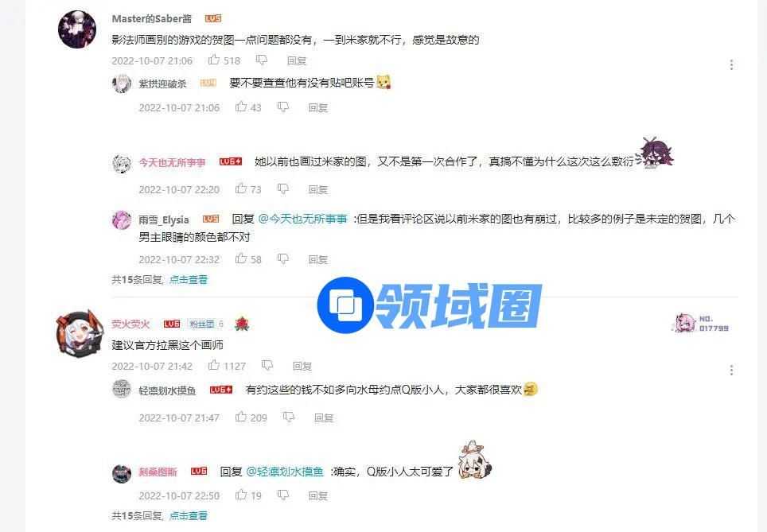This screenshot has width=767, height=532.
Task: Reply to Master的Saber酱's comment
Action: pyautogui.click(x=297, y=60)
